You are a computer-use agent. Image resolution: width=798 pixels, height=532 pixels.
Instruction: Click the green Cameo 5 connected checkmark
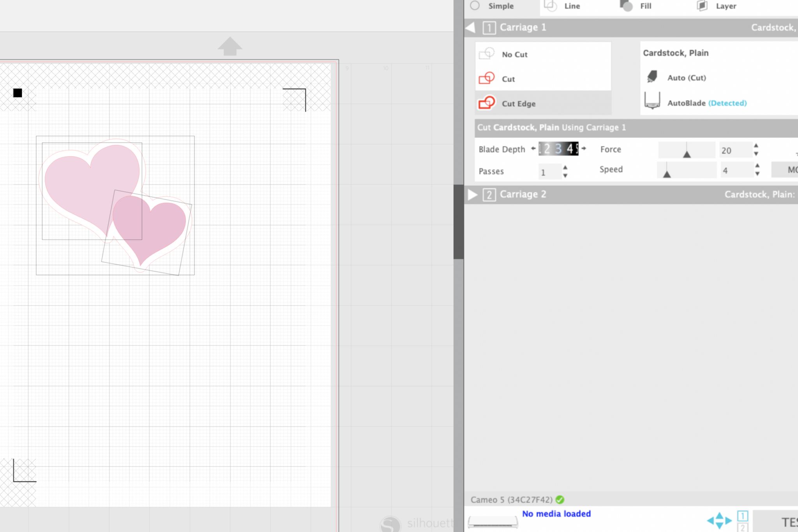click(560, 500)
